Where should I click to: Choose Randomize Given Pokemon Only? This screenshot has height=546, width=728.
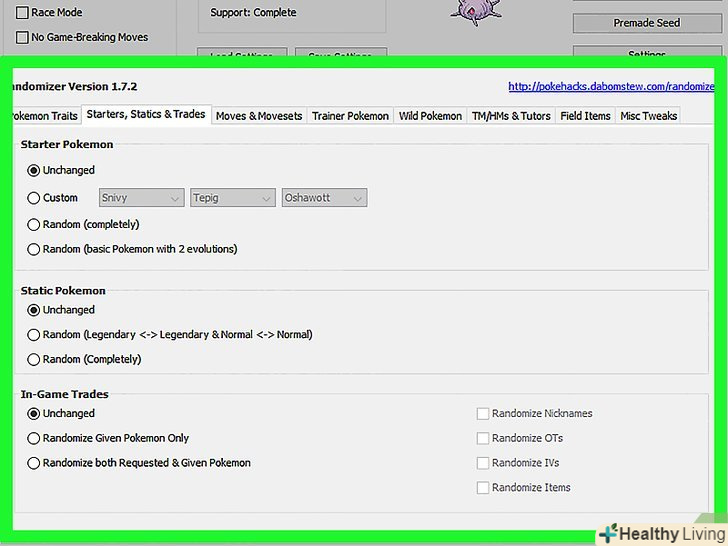point(33,438)
